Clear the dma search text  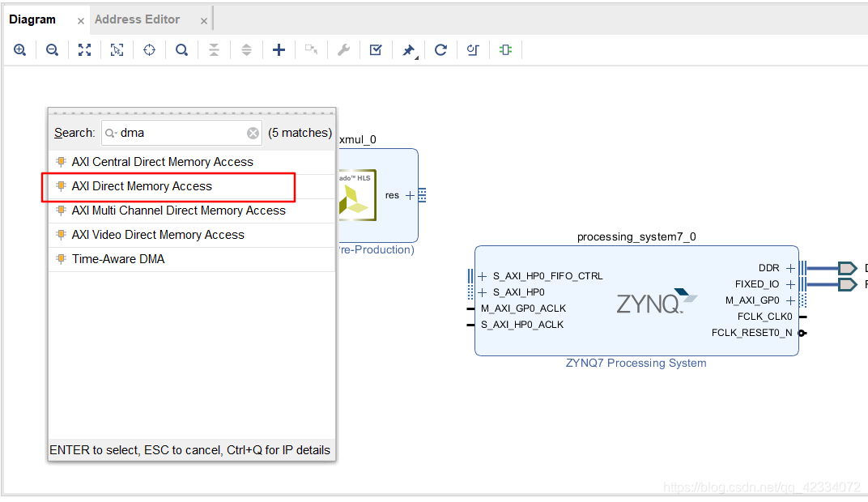[253, 134]
